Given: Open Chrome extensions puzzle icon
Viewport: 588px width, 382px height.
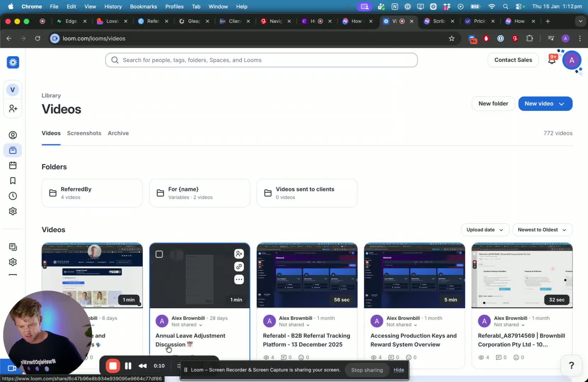Looking at the screenshot, I should 529,38.
